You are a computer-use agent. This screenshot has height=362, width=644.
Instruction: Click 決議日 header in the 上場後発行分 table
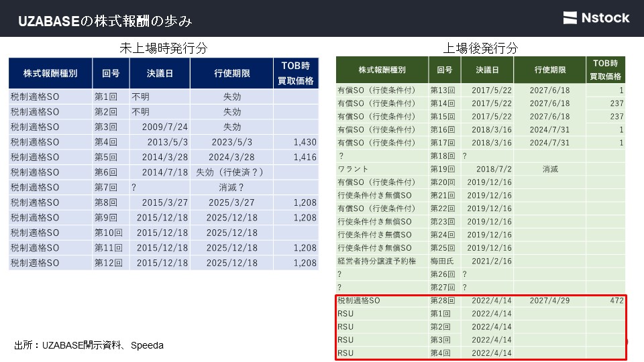(487, 70)
